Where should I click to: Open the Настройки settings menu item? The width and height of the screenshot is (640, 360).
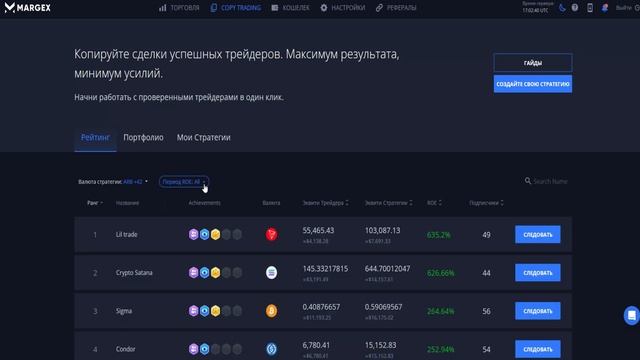click(x=343, y=8)
